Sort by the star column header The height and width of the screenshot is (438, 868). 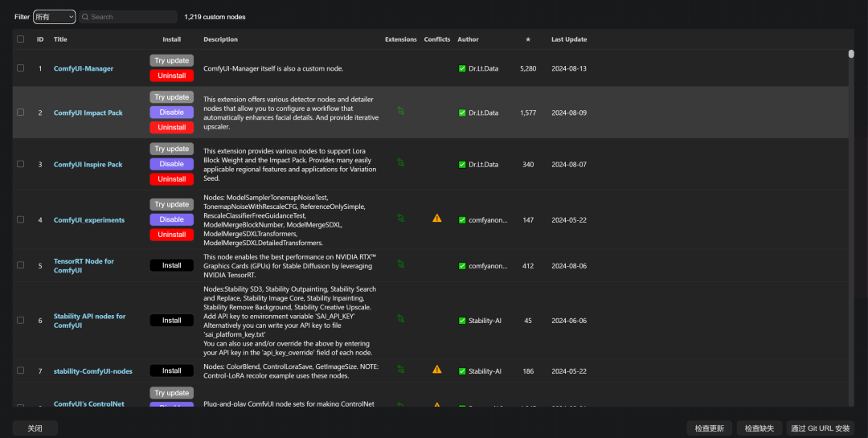(527, 39)
